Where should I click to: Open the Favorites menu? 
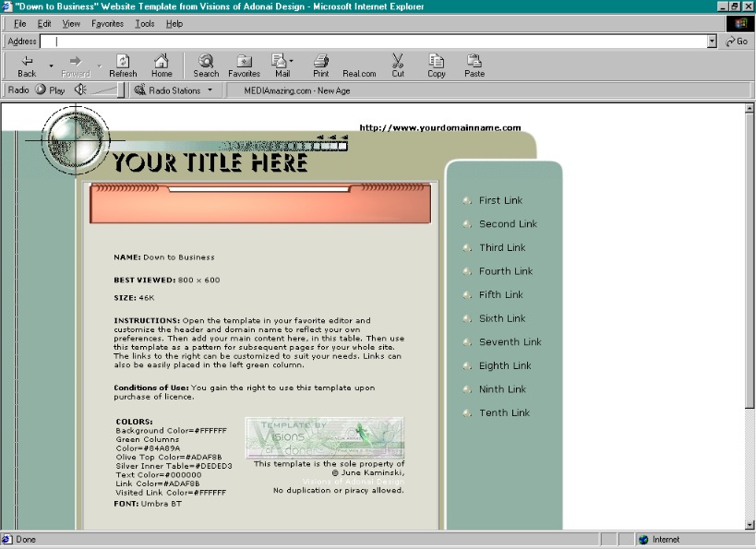pyautogui.click(x=107, y=24)
